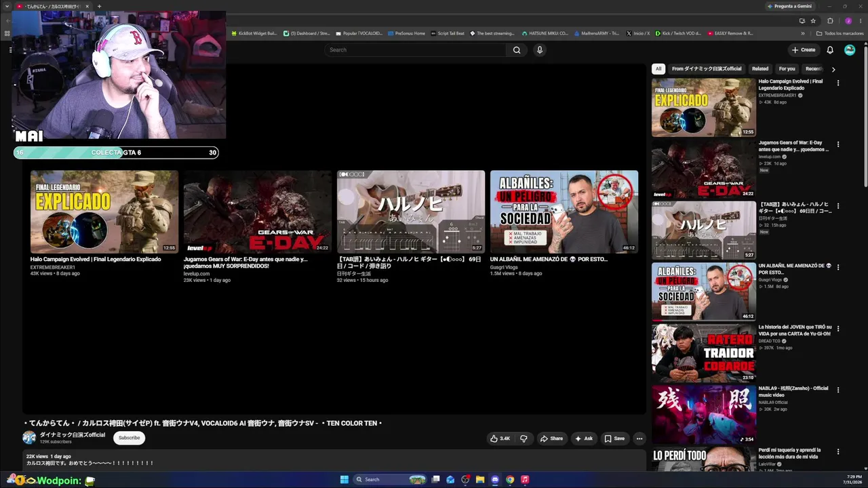Open the KickBot Widget Builder bookmark
Viewport: 868px width, 488px height.
click(254, 33)
